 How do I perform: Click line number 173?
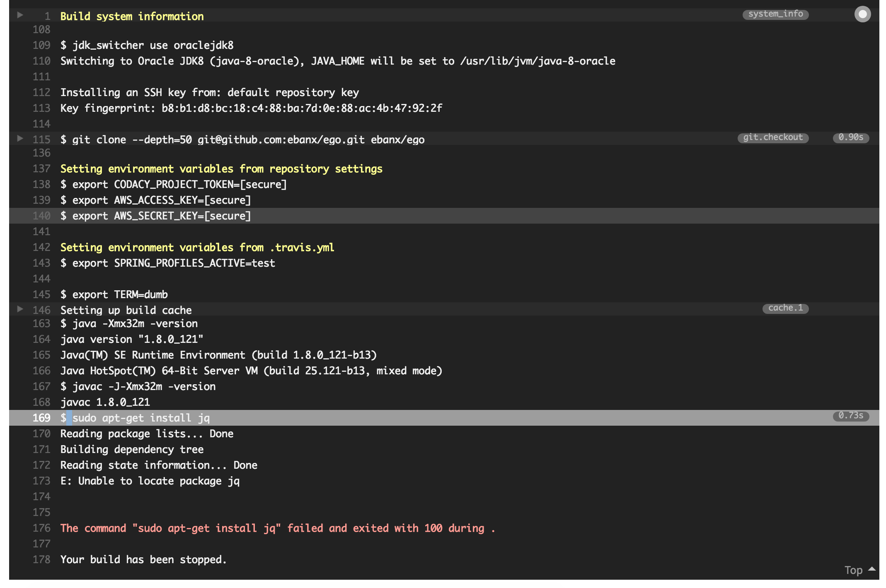pos(41,481)
